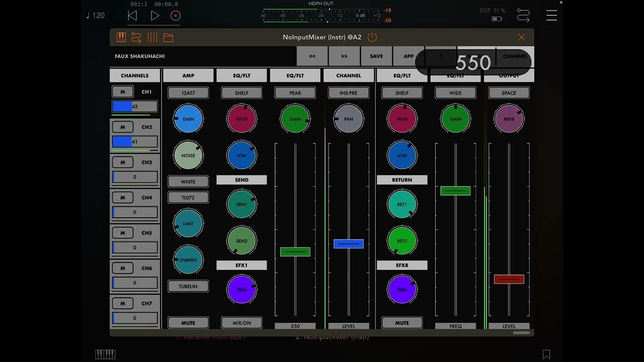644x362 pixels.
Task: Change the SPACE reverb selector
Action: [x=509, y=93]
